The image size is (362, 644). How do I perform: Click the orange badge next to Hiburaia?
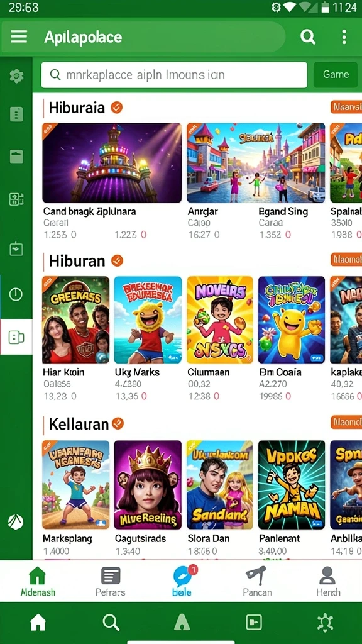[x=116, y=108]
